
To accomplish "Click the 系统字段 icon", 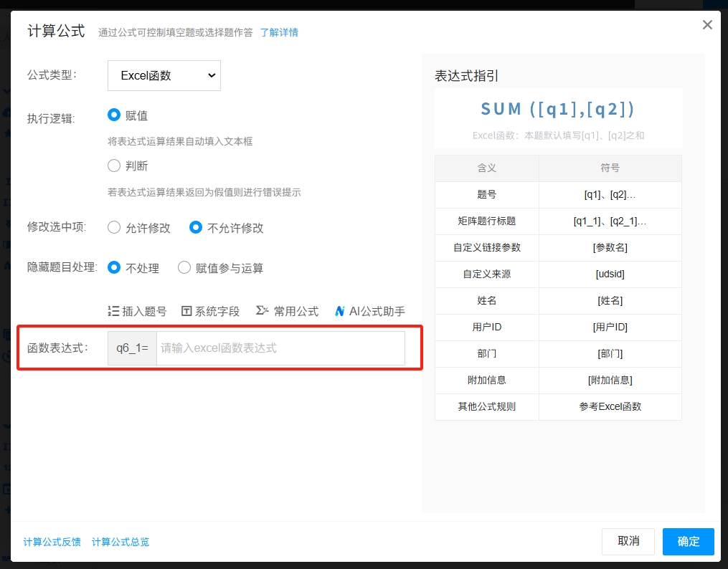I will pos(186,311).
